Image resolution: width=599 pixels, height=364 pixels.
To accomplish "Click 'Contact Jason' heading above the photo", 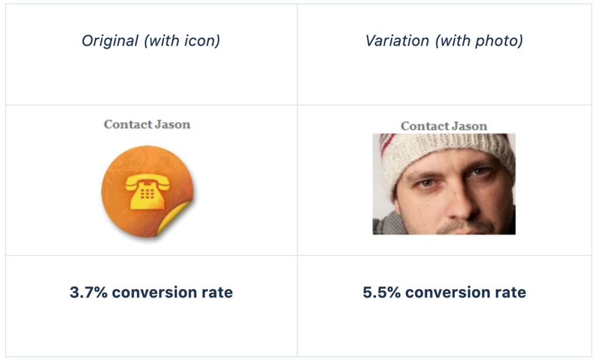I will [x=444, y=126].
